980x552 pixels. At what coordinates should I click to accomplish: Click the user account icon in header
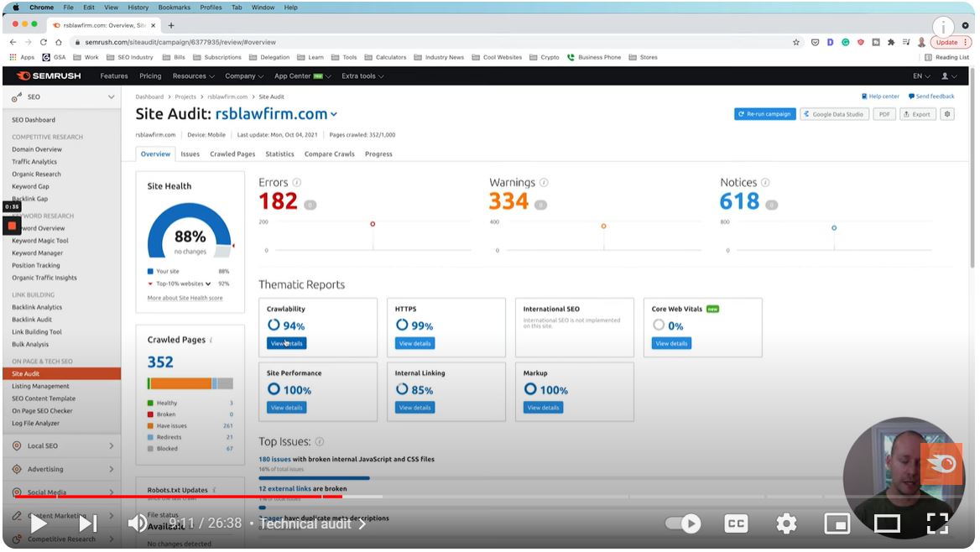(949, 76)
